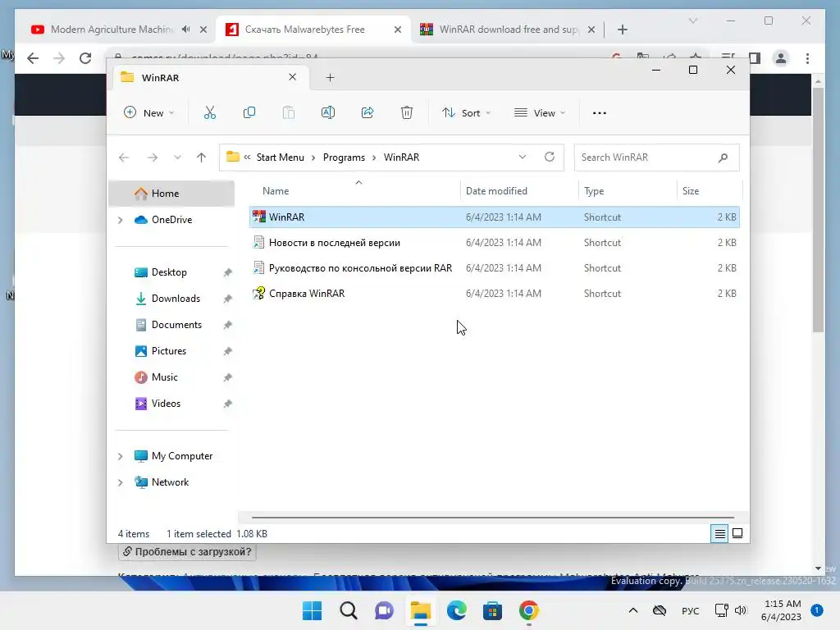The image size is (840, 630).
Task: Switch to WinRAR download Chrome tab
Action: (x=509, y=30)
